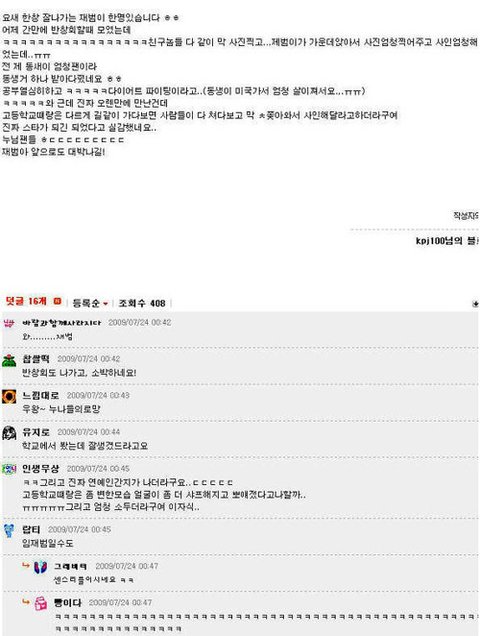Viewport: 480px width, 636px height.
Task: Open the 느낌대로 user name link
Action: tap(41, 395)
